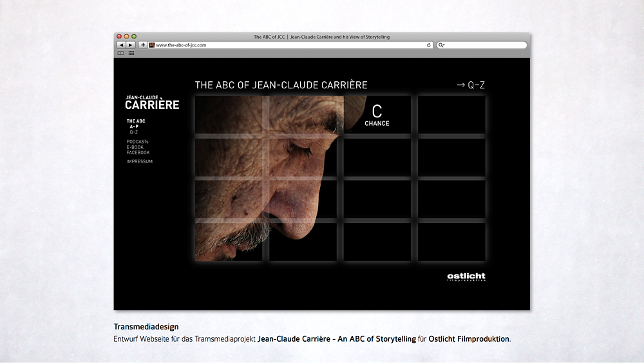The height and width of the screenshot is (363, 644).
Task: Open the E-BOOK link
Action: pos(135,147)
